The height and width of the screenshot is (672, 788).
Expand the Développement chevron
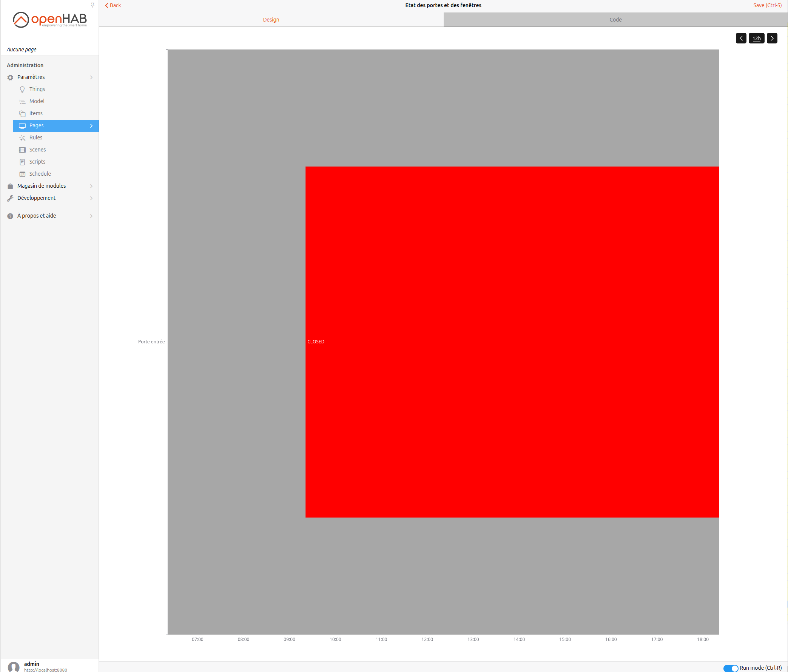pos(91,198)
